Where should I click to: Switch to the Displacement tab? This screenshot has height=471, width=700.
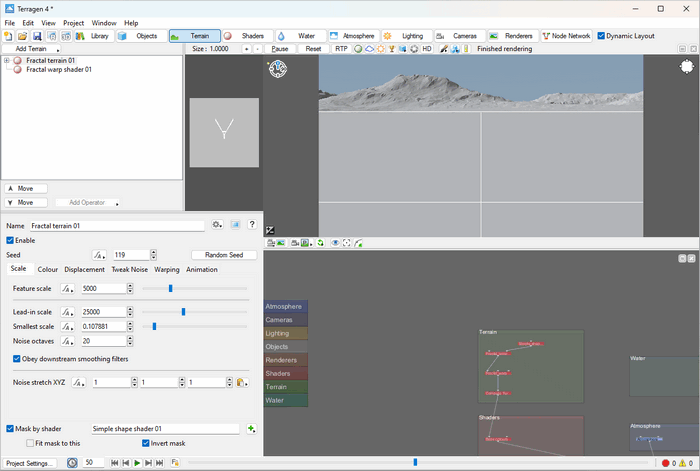click(x=84, y=269)
